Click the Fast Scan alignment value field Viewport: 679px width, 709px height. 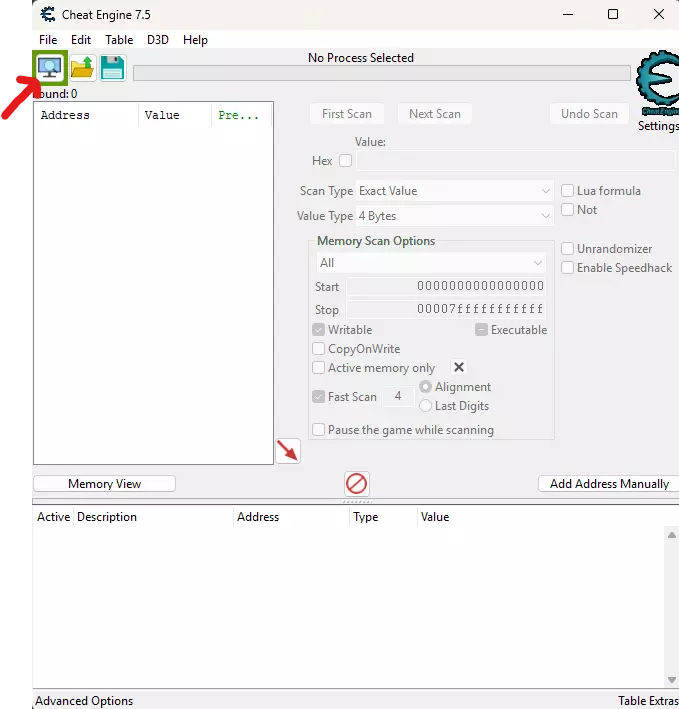[398, 396]
